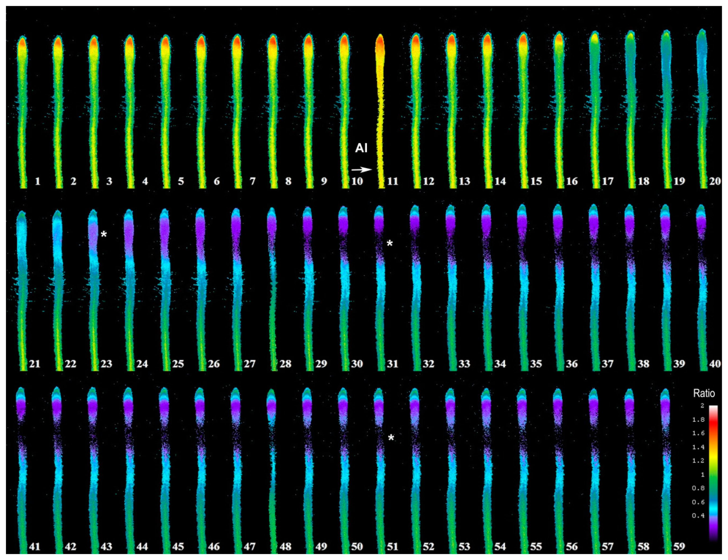Click the asterisk next to frame 23
Screen dimensions: 728x560
(x=104, y=235)
